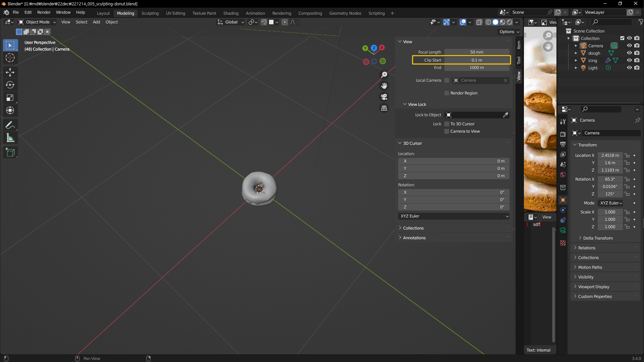Select the Add Cube tool
The height and width of the screenshot is (362, 644).
click(x=10, y=153)
